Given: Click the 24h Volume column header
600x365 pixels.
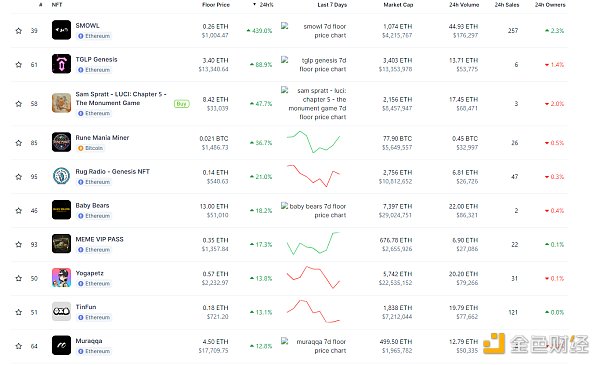Looking at the screenshot, I should coord(464,5).
